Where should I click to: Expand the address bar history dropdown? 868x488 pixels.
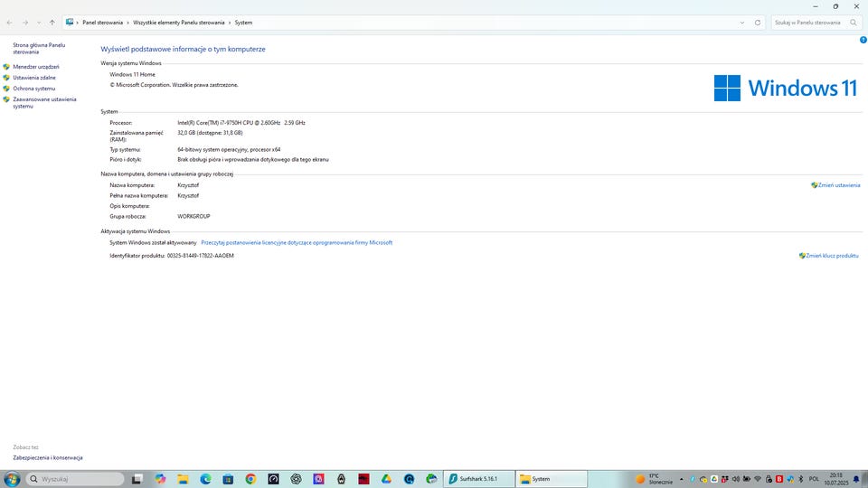pyautogui.click(x=742, y=22)
